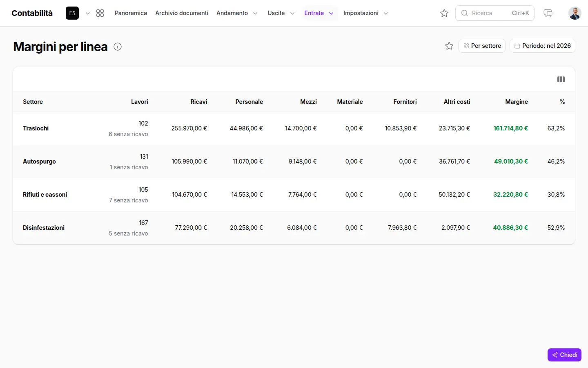Click the 49.010,30 € margin value

[511, 162]
